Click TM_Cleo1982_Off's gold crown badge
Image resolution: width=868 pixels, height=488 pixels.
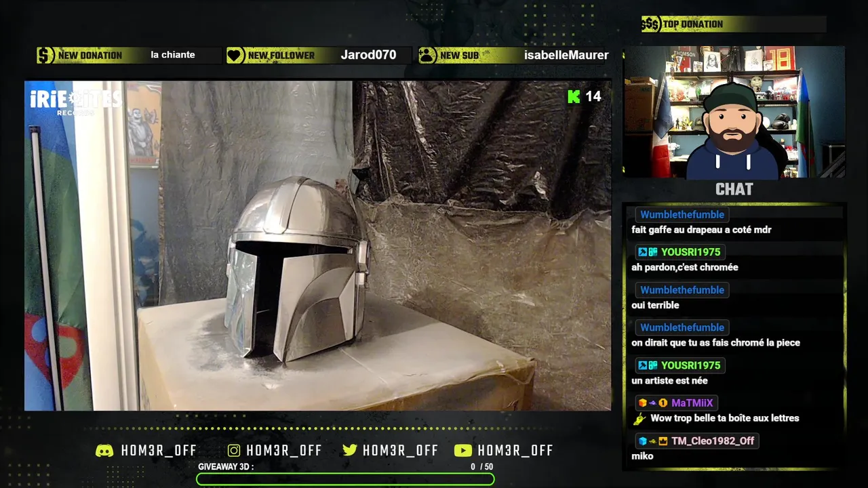point(663,441)
